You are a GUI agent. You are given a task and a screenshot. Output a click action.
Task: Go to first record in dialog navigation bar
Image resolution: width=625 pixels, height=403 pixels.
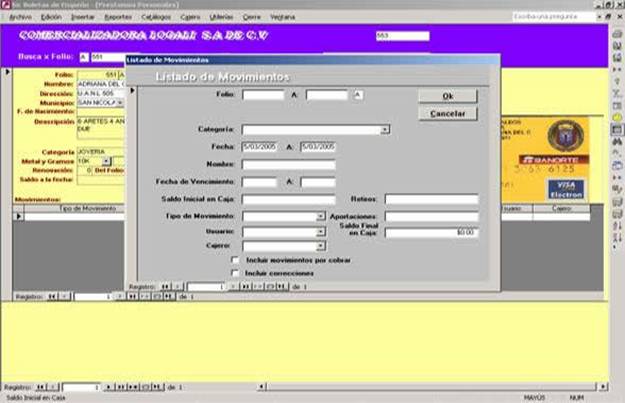[165, 287]
